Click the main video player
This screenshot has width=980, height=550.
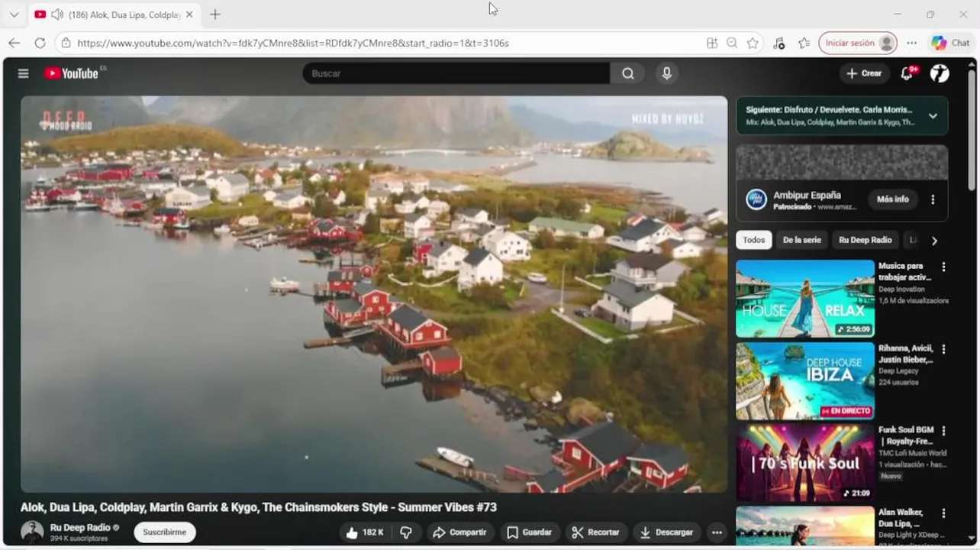coord(374,294)
